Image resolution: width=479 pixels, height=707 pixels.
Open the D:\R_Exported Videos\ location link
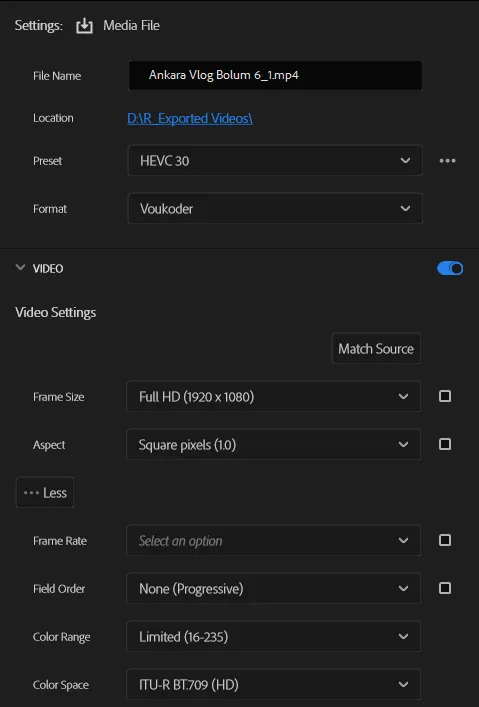[190, 119]
